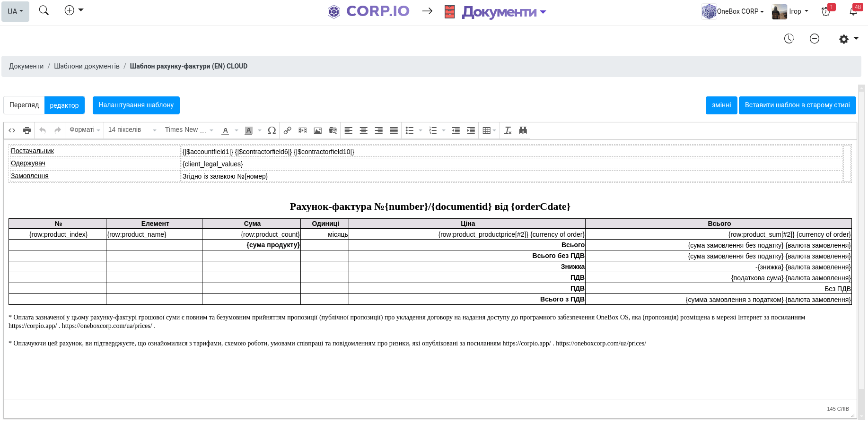Open Шаблони документів breadcrumb link
Viewport: 868px width, 422px height.
(87, 66)
